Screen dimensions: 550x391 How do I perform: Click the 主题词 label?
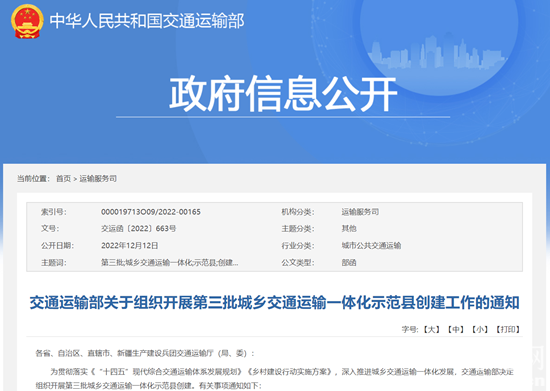click(x=54, y=262)
